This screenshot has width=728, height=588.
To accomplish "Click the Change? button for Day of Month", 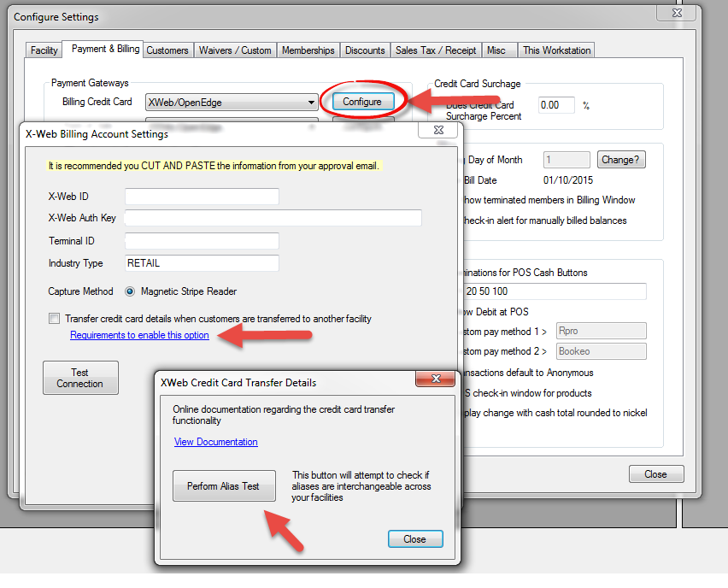I will click(620, 160).
